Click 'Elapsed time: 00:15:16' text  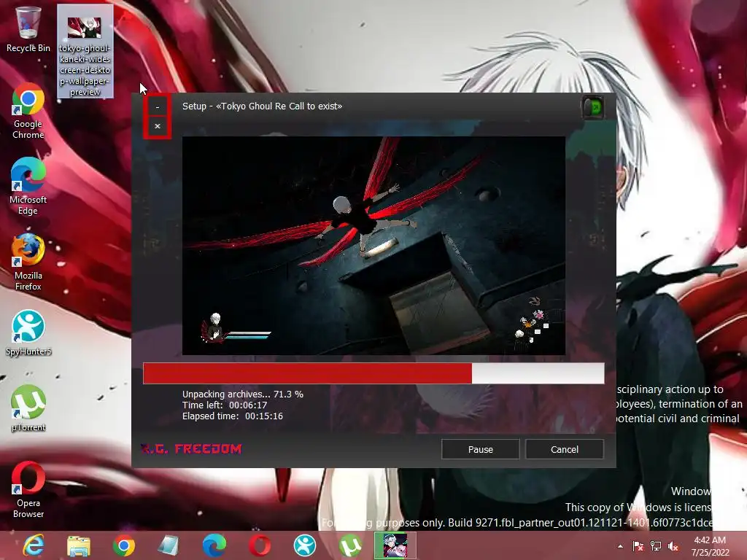(233, 416)
